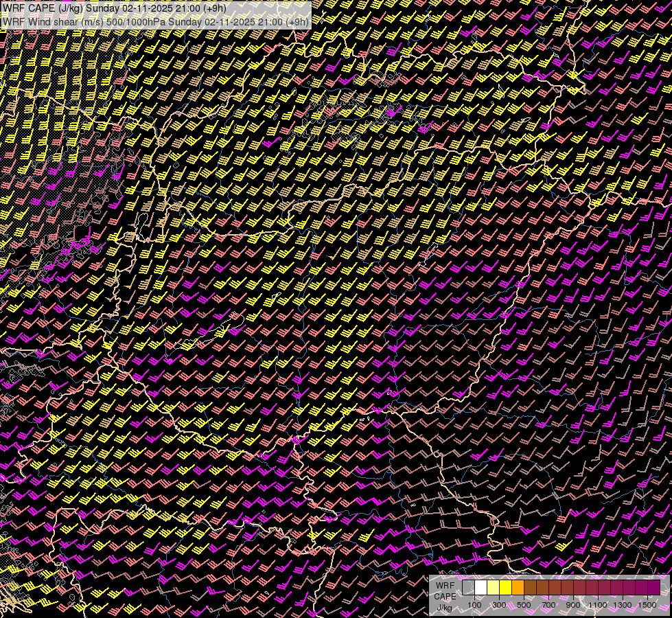Click the final purple swatch in the CAPE legend
Image resolution: width=672 pixels, height=618 pixels.
coord(653,588)
